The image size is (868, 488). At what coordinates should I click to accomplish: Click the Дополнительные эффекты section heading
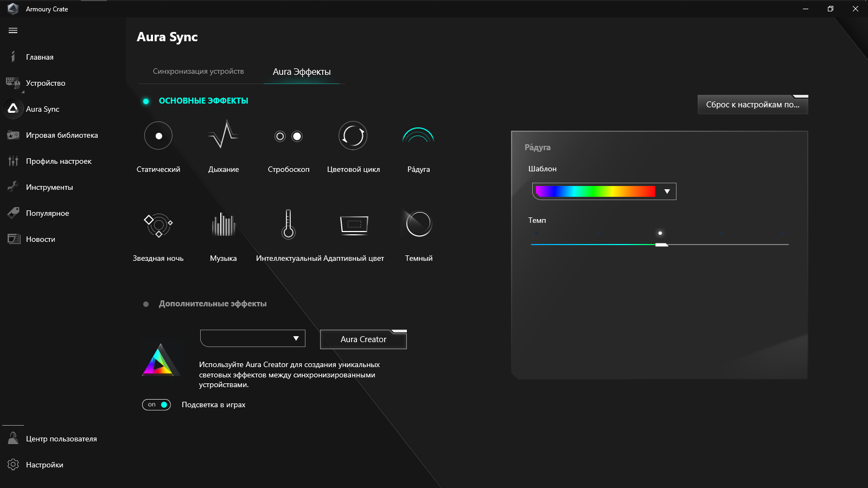pyautogui.click(x=213, y=304)
